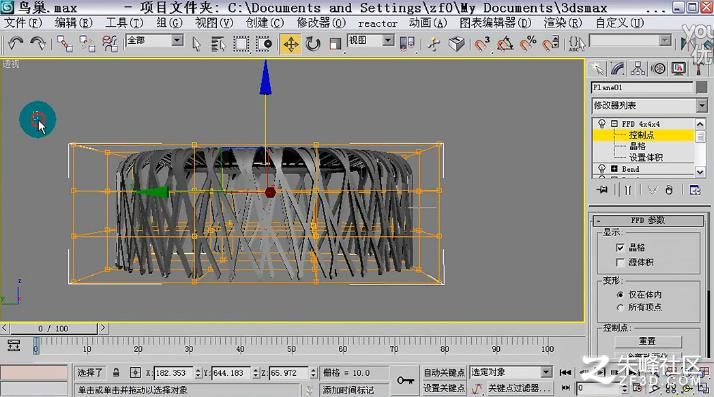714x397 pixels.
Task: Collapse the FFD 4x4x4 modifier tree
Action: 614,124
